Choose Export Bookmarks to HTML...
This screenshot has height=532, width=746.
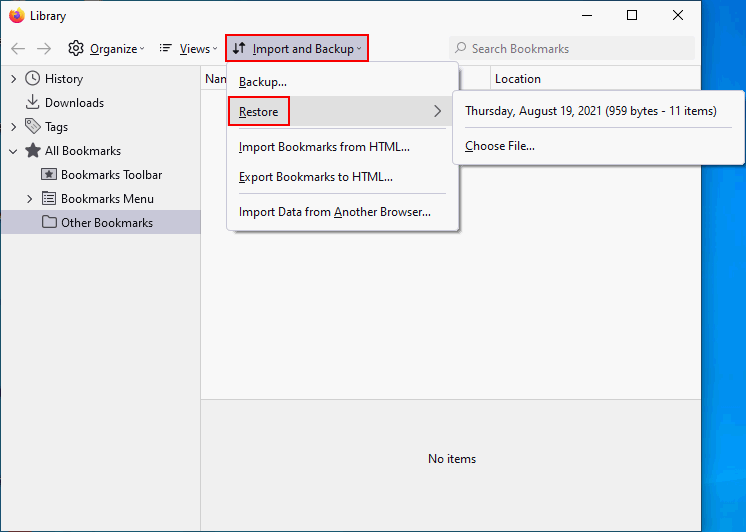(342, 177)
